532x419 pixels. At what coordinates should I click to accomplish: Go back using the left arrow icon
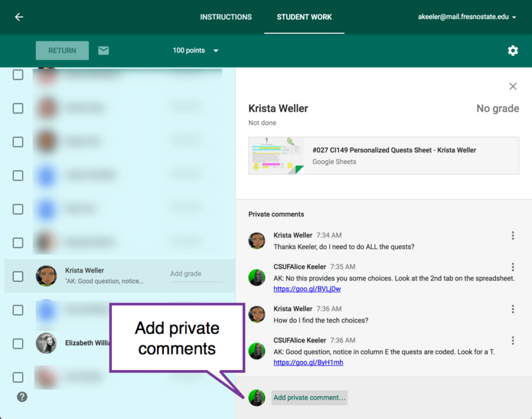[19, 17]
